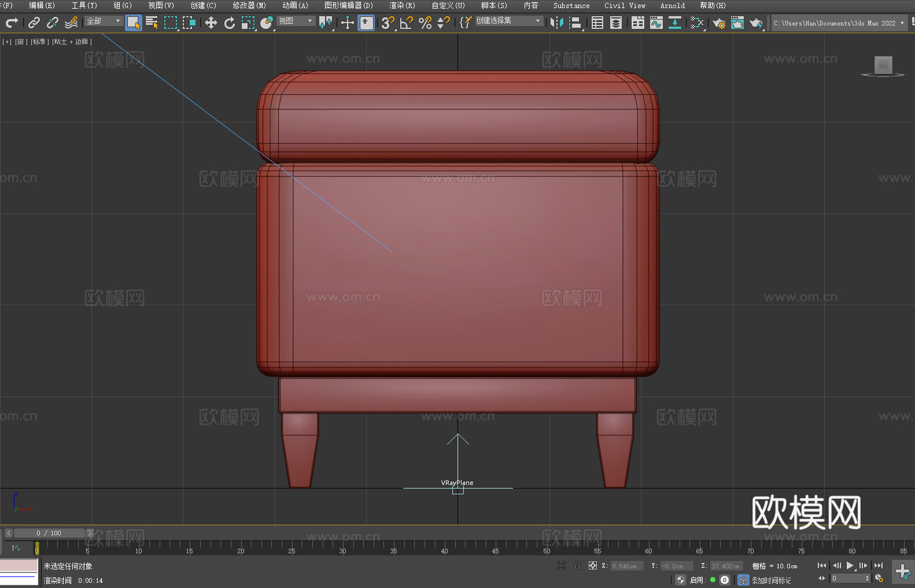Choose the Rectangular Selection Region tool
Viewport: 915px width, 588px height.
click(x=171, y=23)
